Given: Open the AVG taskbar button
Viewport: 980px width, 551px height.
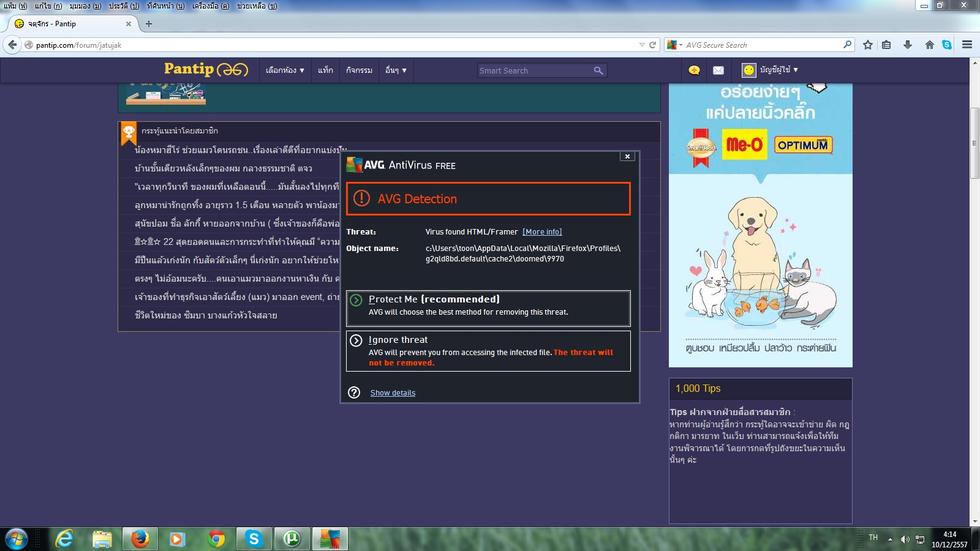Looking at the screenshot, I should pos(330,539).
